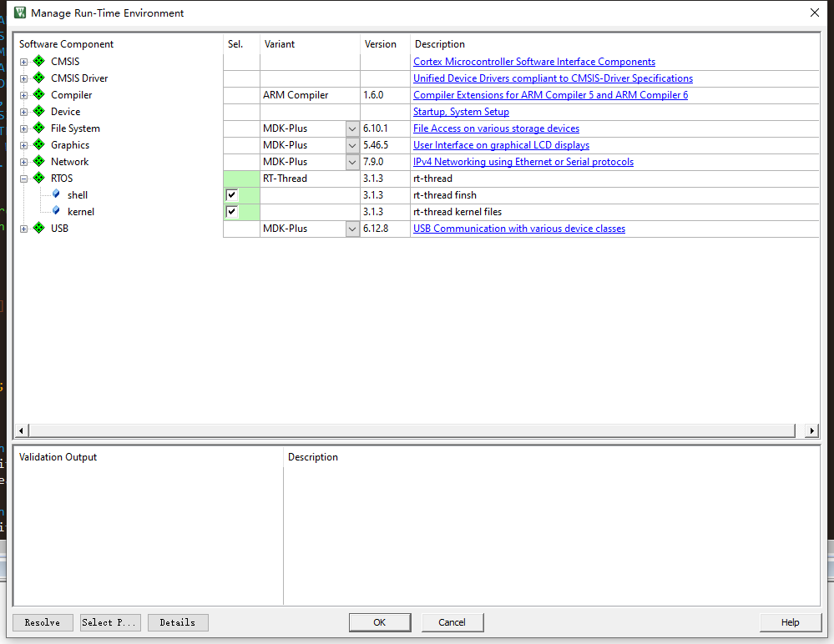Click the File System component icon
Image resolution: width=834 pixels, height=644 pixels.
(38, 128)
